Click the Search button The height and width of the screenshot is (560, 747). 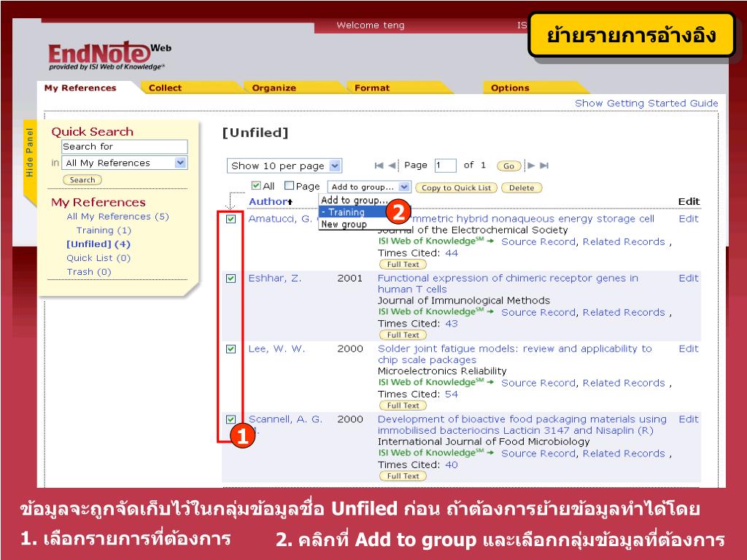(82, 180)
